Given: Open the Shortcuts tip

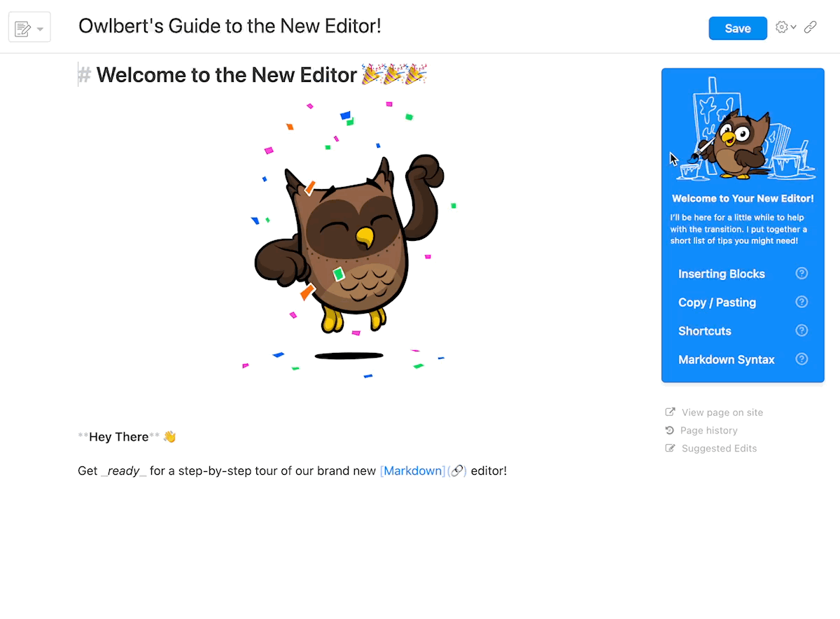Looking at the screenshot, I should pyautogui.click(x=704, y=331).
